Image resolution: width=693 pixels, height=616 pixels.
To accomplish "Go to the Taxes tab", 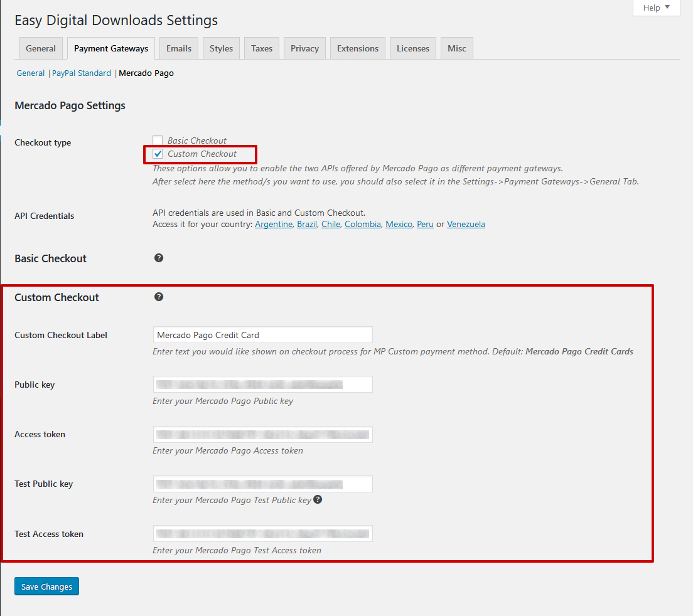I will point(262,48).
